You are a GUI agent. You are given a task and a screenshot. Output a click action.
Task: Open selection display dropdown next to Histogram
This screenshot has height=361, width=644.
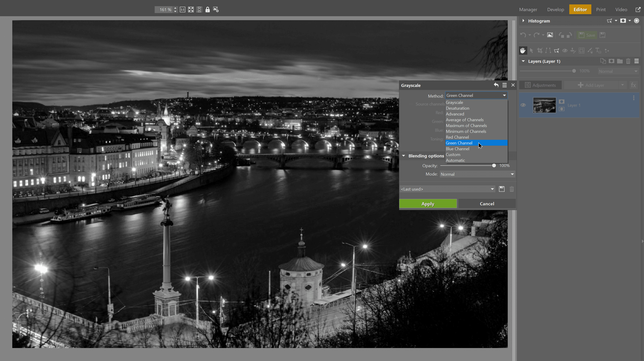(616, 21)
